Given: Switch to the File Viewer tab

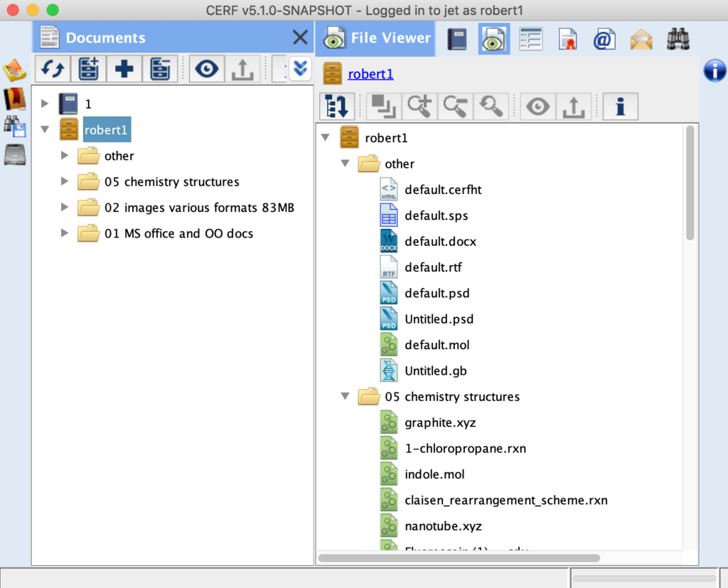Looking at the screenshot, I should [x=378, y=38].
